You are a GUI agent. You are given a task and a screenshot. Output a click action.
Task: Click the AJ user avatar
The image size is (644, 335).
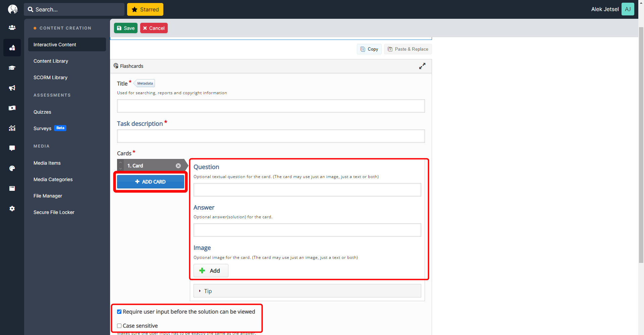pyautogui.click(x=628, y=9)
